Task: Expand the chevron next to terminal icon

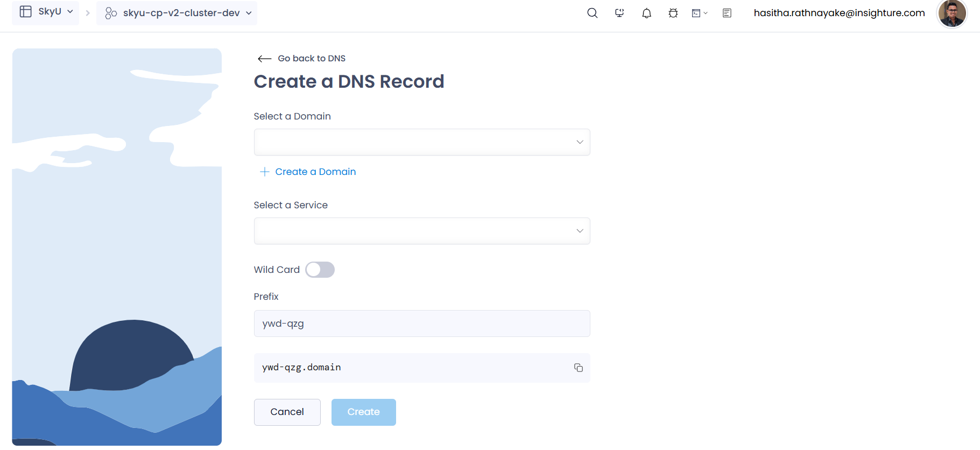Action: pos(706,13)
